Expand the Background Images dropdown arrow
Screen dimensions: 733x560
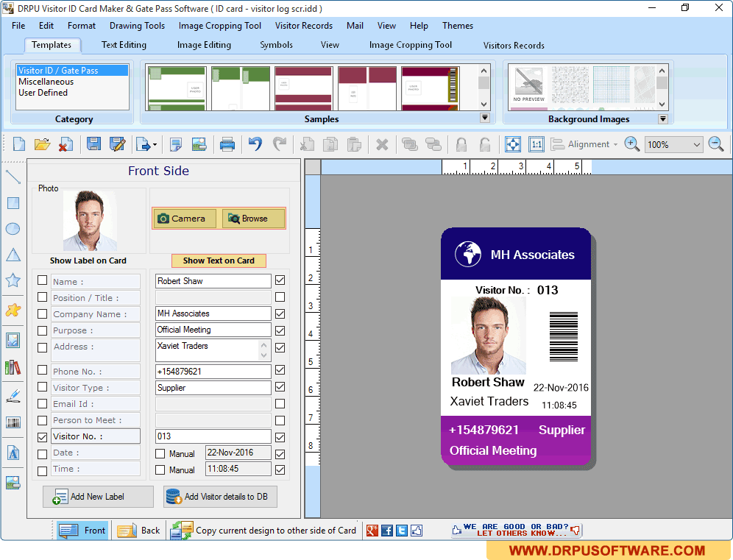(x=663, y=118)
